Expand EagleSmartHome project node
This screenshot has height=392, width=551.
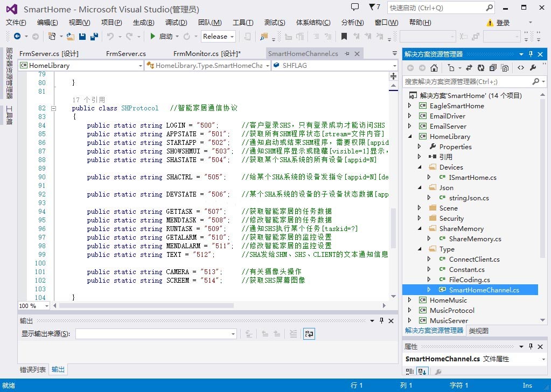tap(409, 106)
